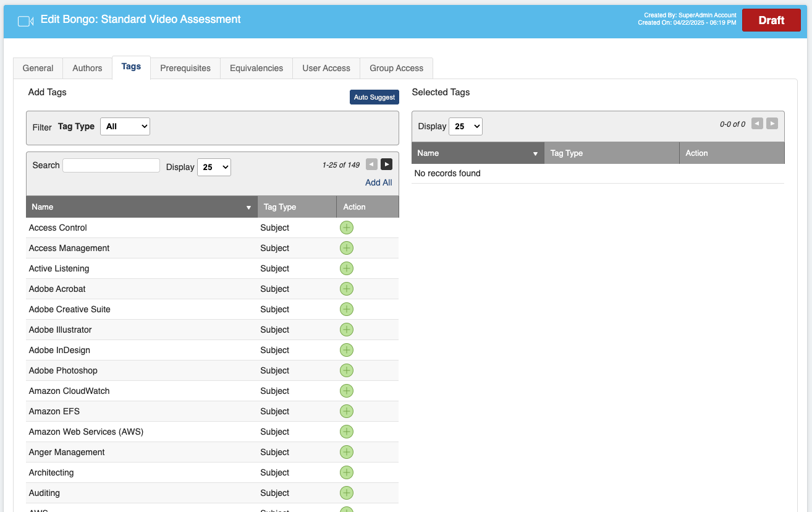The image size is (812, 512).
Task: Click the Amazon CloudWatch tag name
Action: 69,391
